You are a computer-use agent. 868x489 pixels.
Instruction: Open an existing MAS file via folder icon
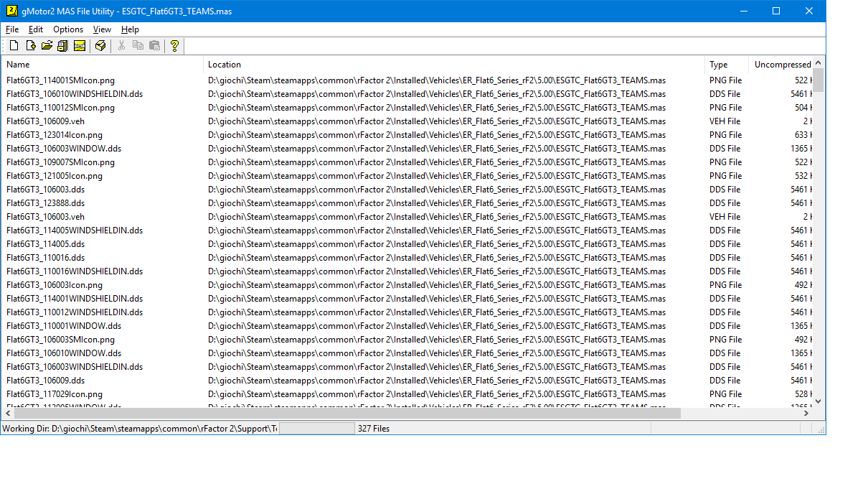click(47, 46)
